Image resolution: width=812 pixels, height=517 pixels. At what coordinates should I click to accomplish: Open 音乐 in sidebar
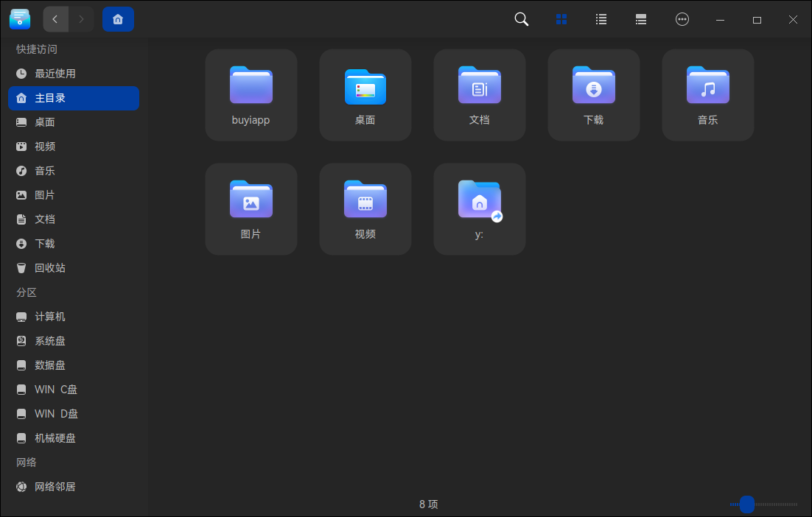click(x=74, y=171)
